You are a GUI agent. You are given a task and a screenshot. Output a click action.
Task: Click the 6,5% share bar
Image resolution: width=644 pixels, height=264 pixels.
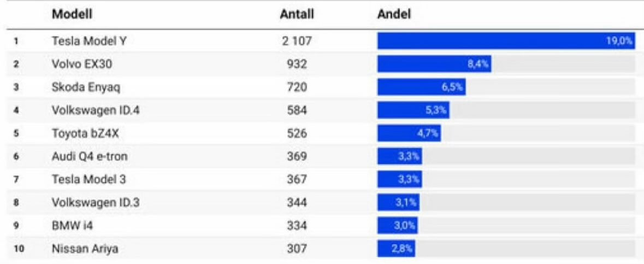422,87
